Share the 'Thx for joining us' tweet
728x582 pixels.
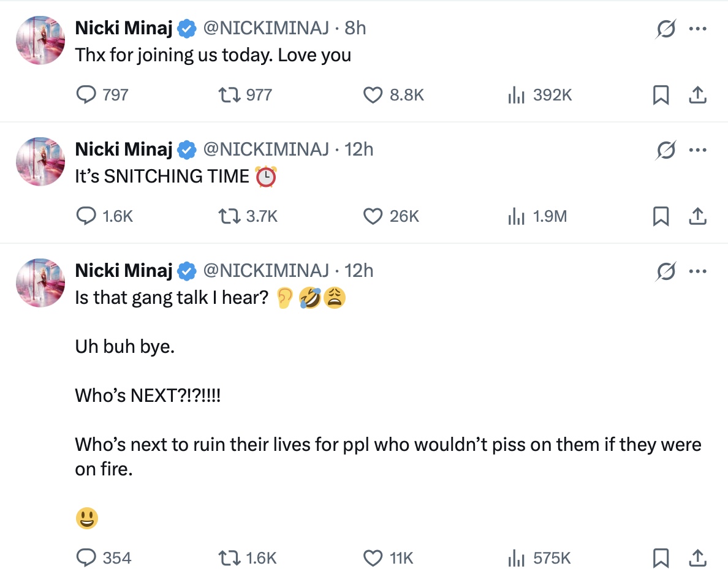[x=697, y=95]
